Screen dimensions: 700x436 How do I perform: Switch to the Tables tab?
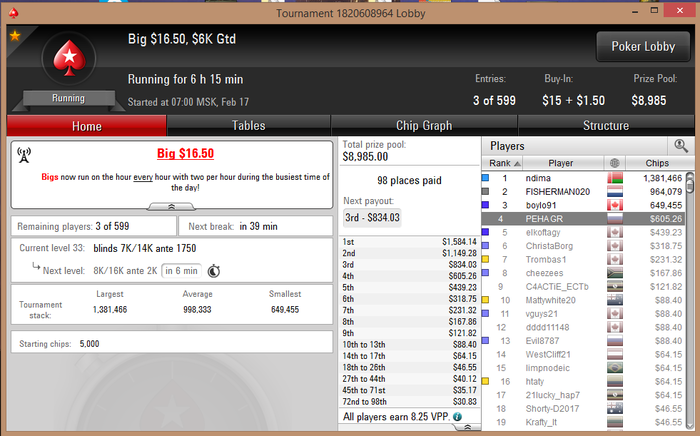click(x=249, y=125)
